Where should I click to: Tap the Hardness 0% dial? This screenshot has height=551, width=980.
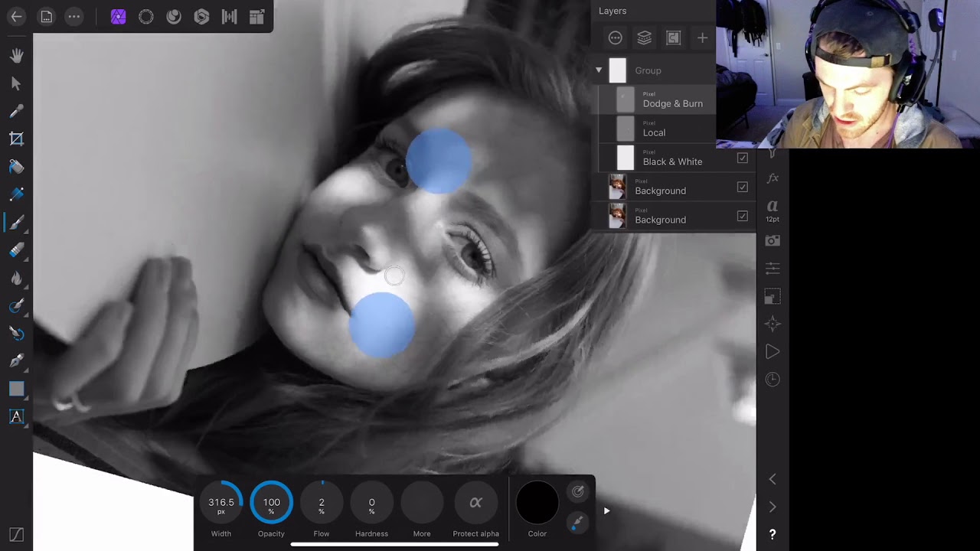pos(371,503)
